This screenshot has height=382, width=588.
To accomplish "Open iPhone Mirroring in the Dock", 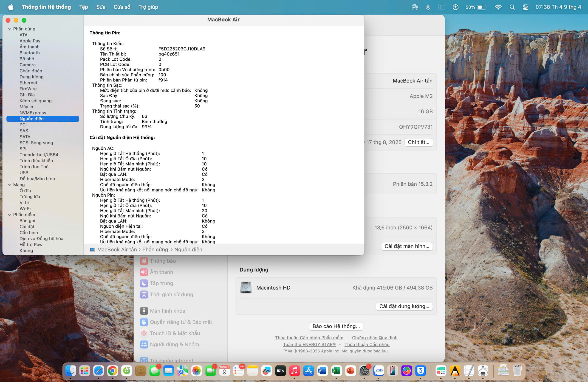I will click(392, 371).
